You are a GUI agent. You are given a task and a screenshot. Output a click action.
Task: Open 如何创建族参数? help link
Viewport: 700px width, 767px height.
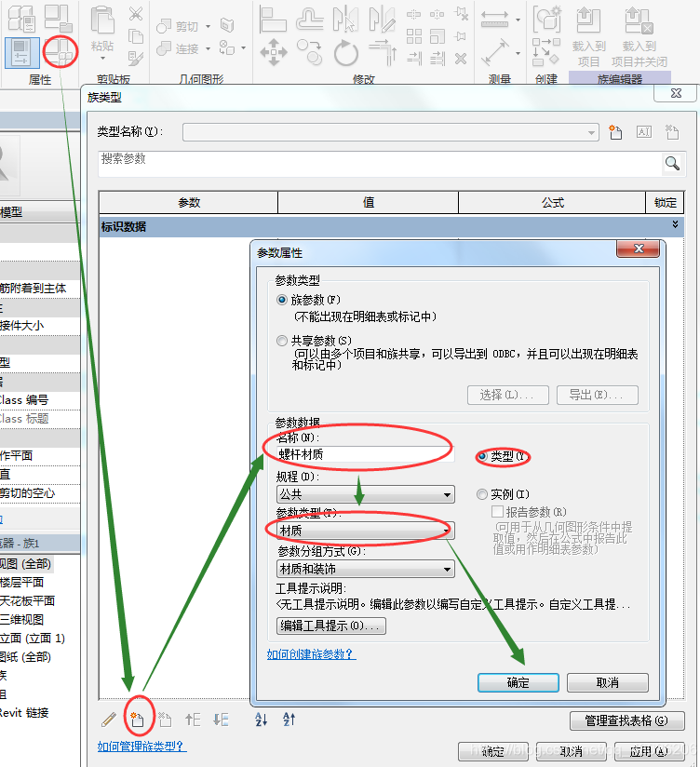pos(312,654)
